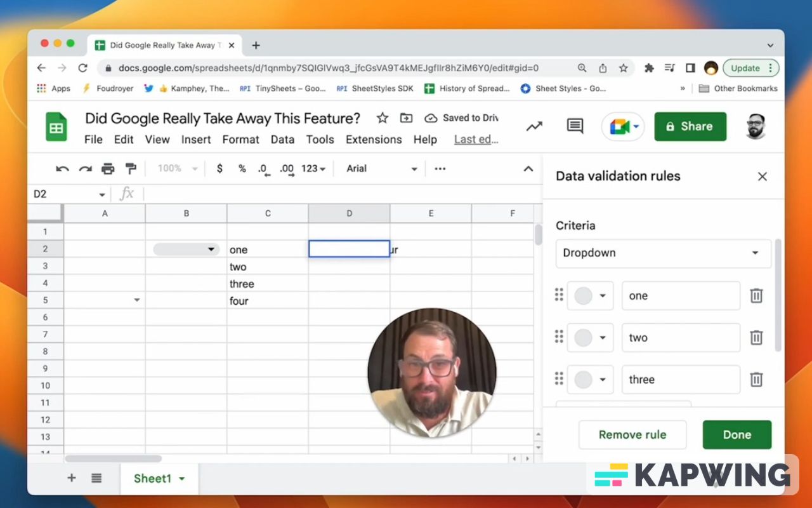
Task: Open the Sheet1 tab menu arrow
Action: click(182, 479)
